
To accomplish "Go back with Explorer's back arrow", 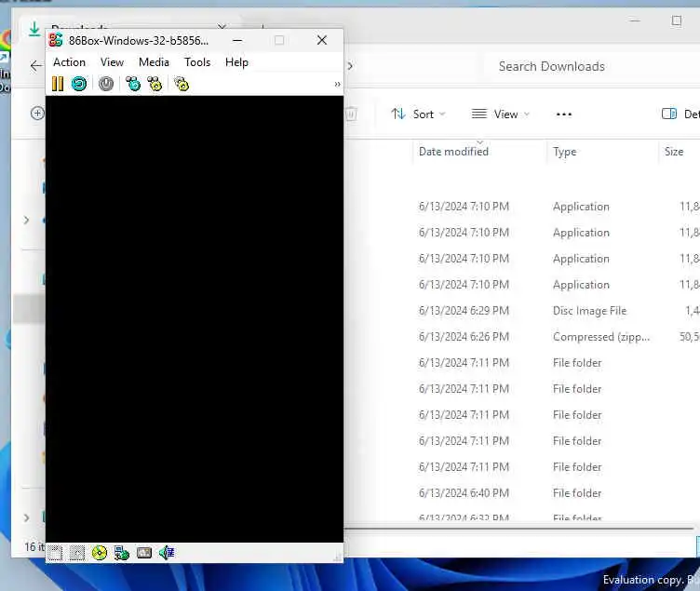I will point(36,66).
